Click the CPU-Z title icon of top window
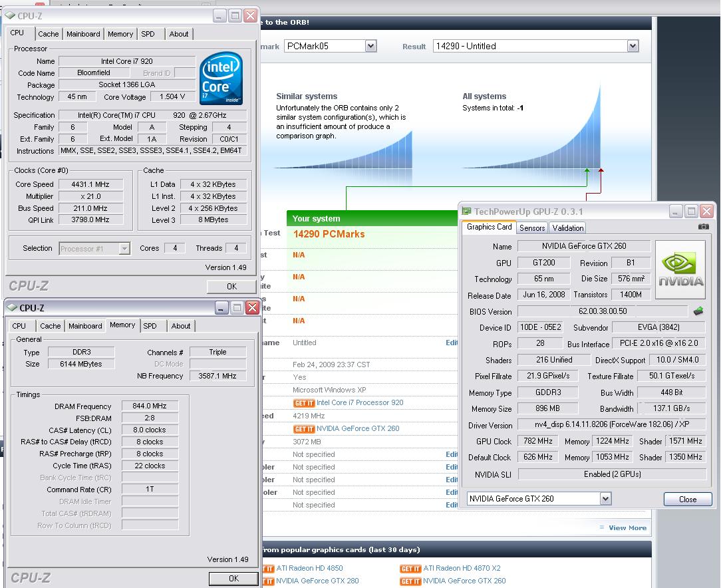721x588 pixels. [x=10, y=15]
